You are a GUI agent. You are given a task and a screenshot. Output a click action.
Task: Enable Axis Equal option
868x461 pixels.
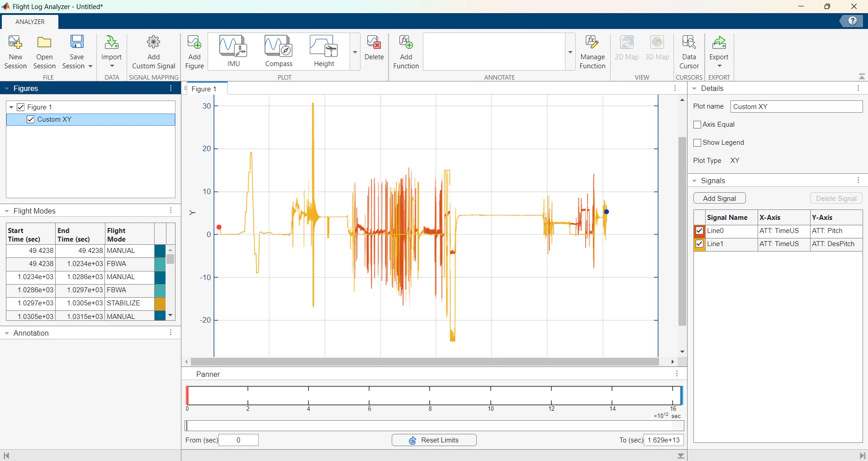coord(697,124)
